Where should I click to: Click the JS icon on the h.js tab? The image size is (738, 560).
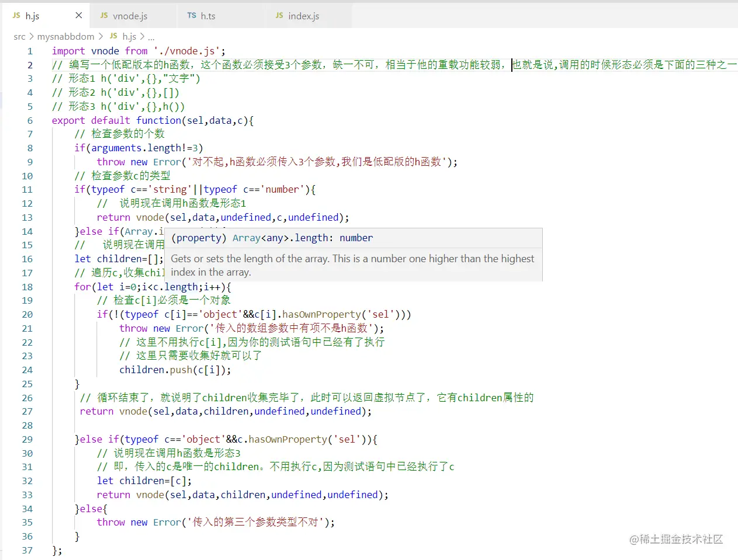tap(15, 16)
